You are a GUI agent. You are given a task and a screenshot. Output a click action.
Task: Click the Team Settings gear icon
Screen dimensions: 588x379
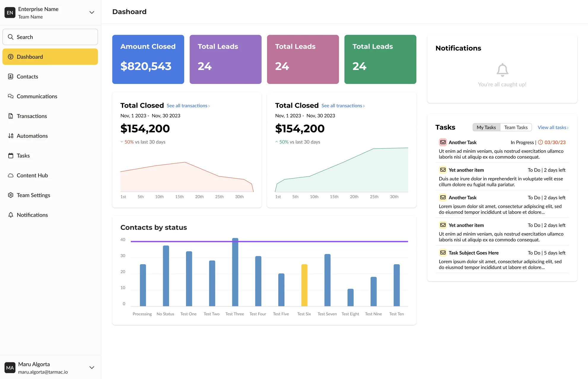[11, 195]
